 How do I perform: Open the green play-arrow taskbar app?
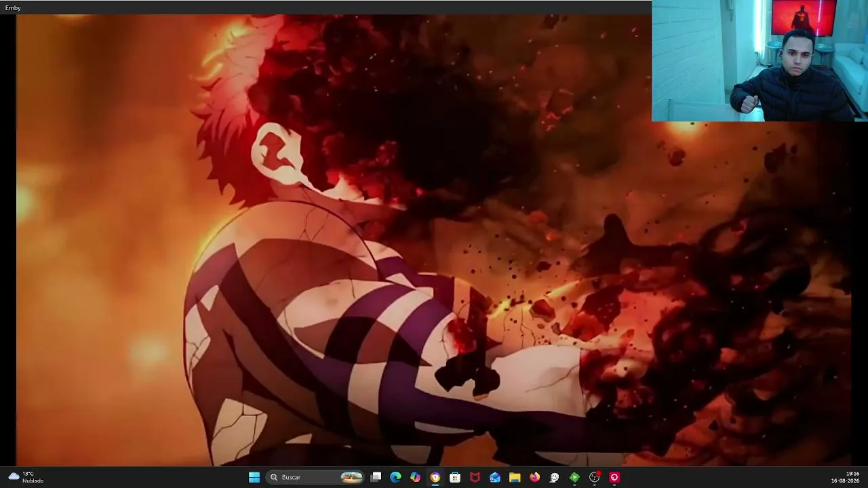tap(574, 477)
